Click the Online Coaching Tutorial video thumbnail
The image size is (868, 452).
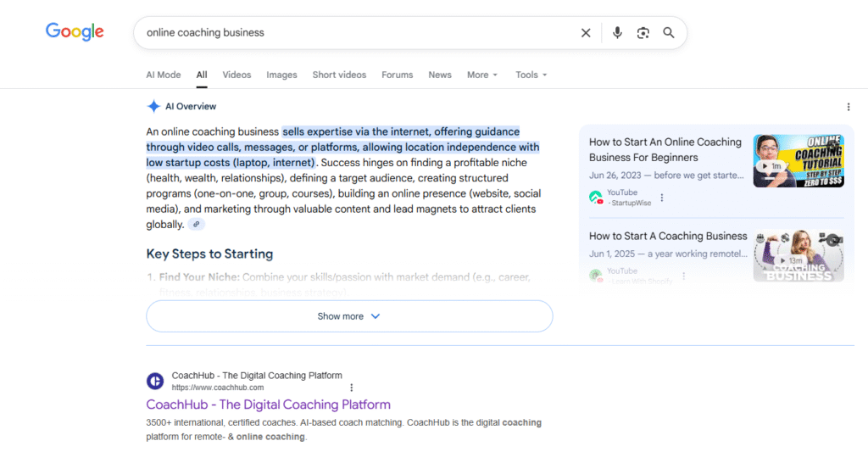[x=798, y=160]
